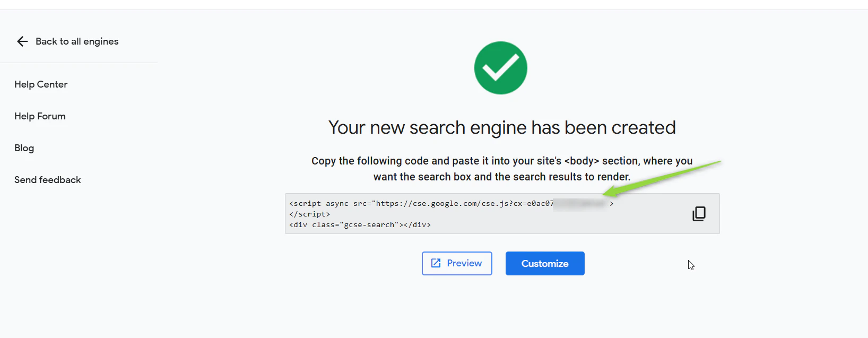Click the heading Your new search engine has been created

click(x=501, y=127)
